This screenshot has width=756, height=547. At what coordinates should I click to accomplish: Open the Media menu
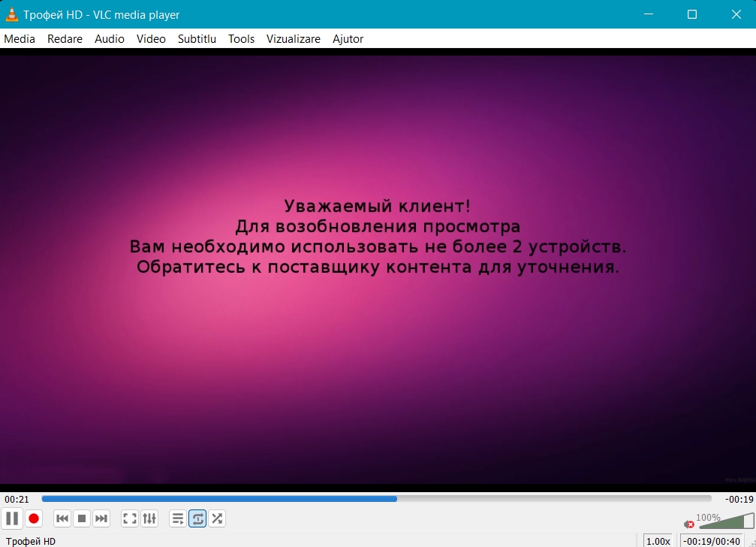click(x=20, y=39)
